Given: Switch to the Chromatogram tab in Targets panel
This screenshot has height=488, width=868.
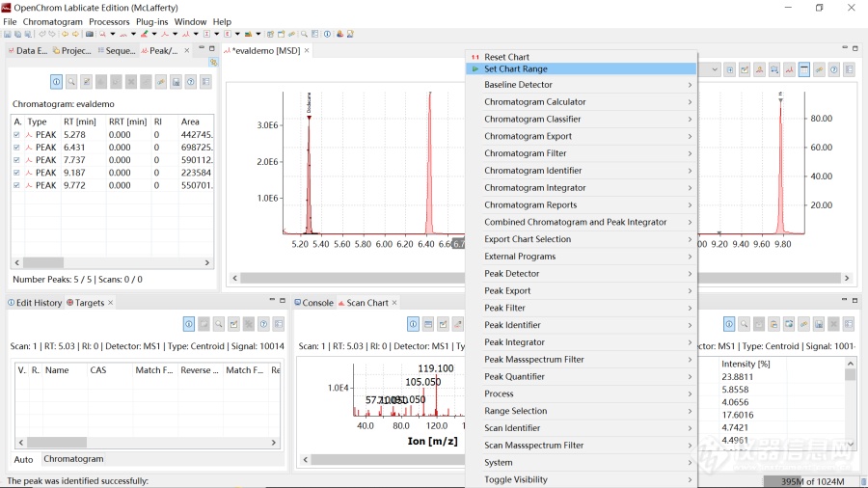Looking at the screenshot, I should [73, 459].
